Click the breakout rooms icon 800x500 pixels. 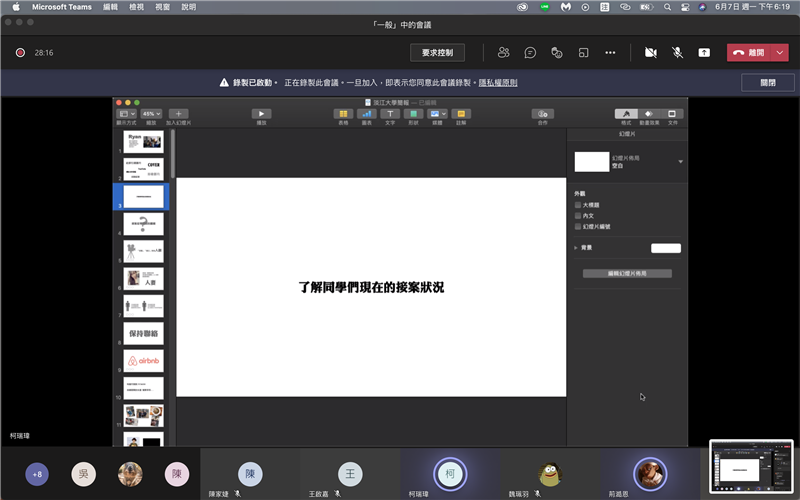[583, 52]
